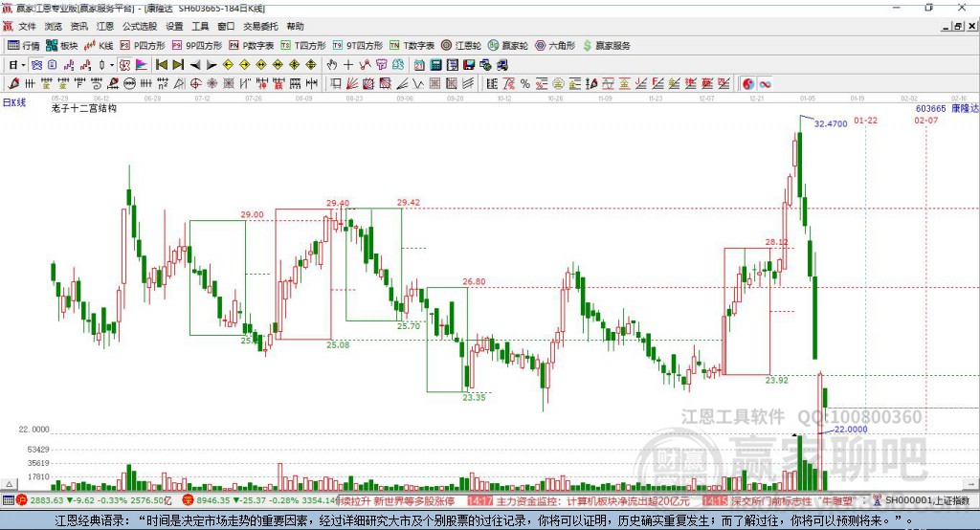Click the 板块 toolbar button

point(62,46)
